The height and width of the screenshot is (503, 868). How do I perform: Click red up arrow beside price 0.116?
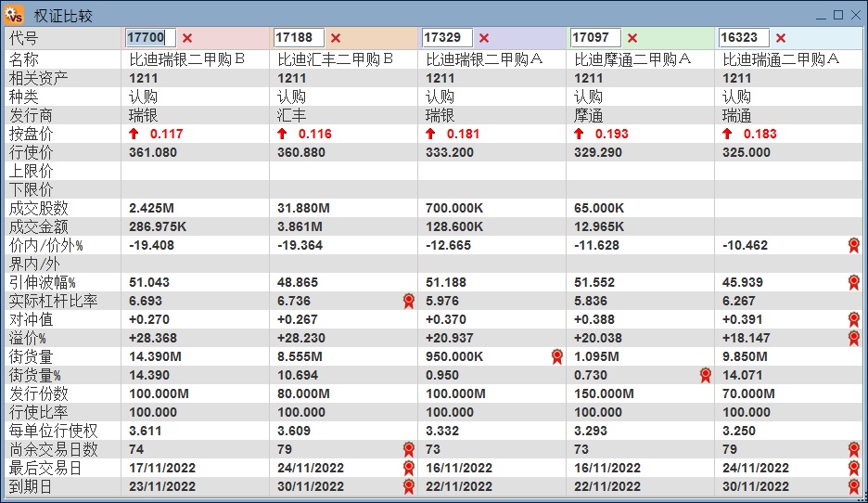click(x=282, y=134)
